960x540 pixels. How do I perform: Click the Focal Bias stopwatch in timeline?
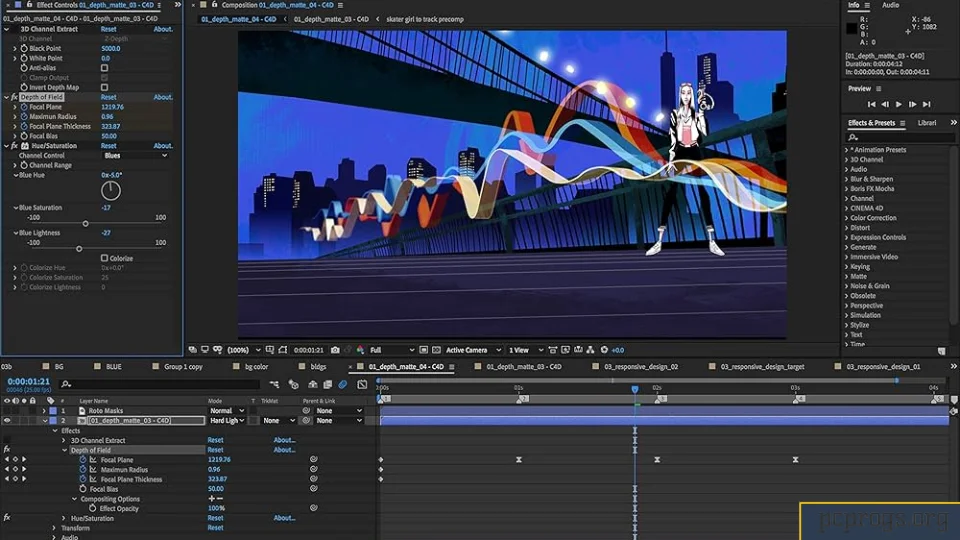point(83,489)
